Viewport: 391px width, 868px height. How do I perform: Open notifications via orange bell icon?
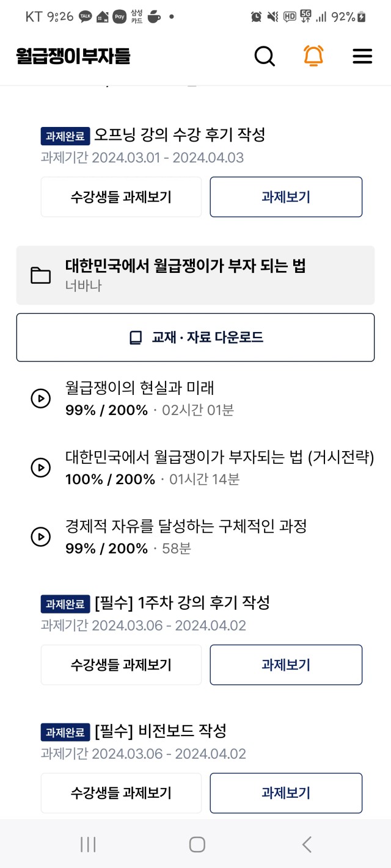coord(313,56)
